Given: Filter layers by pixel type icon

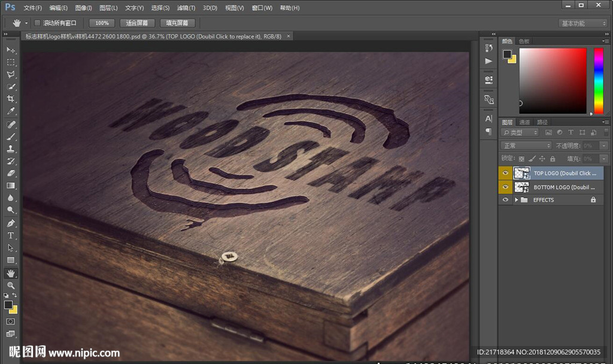Looking at the screenshot, I should 548,132.
